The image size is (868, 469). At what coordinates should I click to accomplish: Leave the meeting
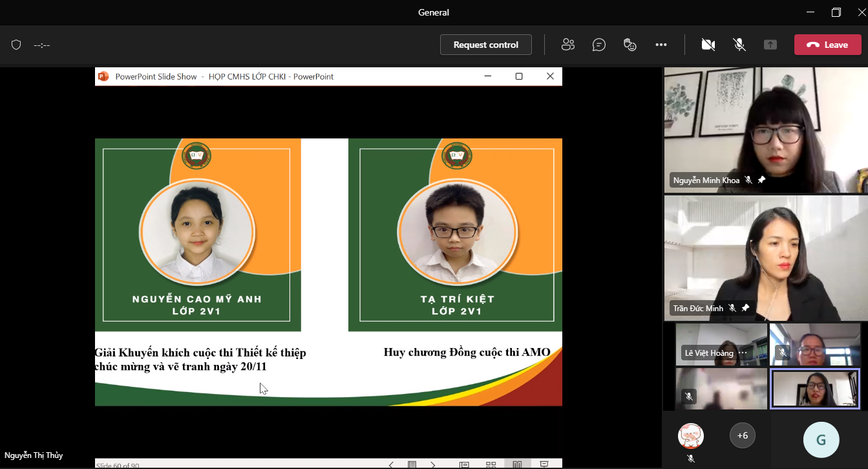(x=827, y=45)
